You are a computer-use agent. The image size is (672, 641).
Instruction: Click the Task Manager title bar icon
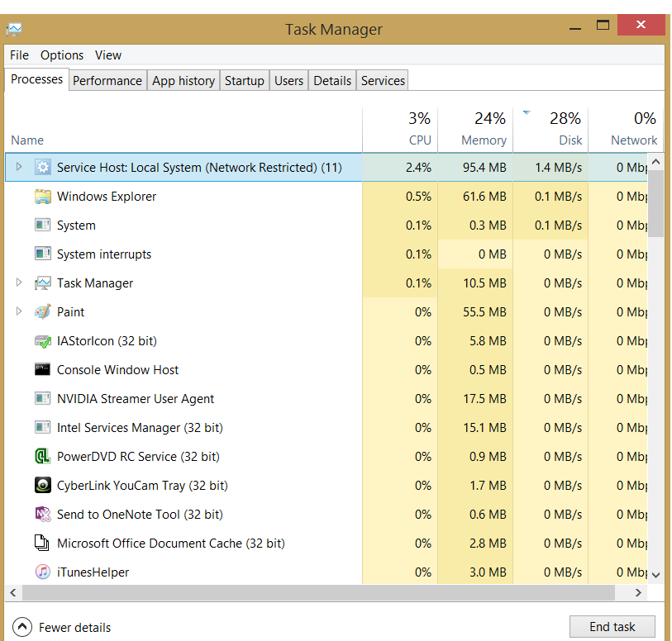pos(14,29)
